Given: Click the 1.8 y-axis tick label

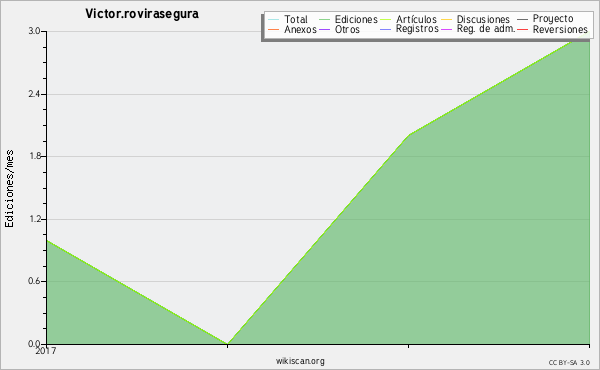Looking at the screenshot, I should coord(34,156).
